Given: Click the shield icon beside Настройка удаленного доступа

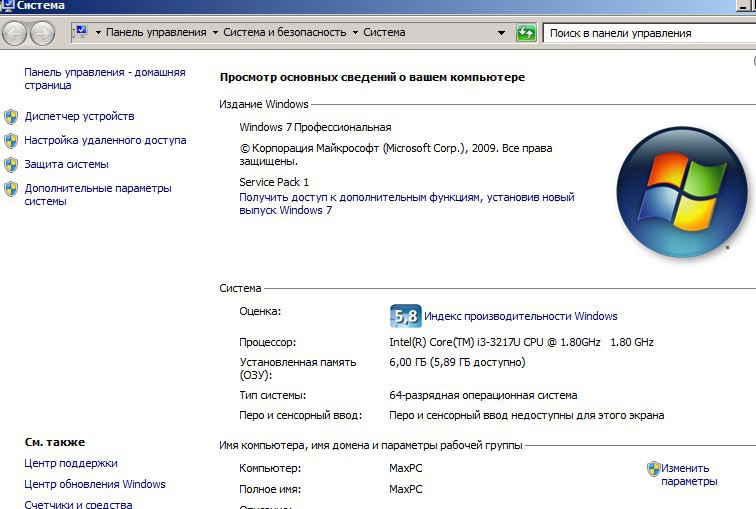Looking at the screenshot, I should click(11, 141).
